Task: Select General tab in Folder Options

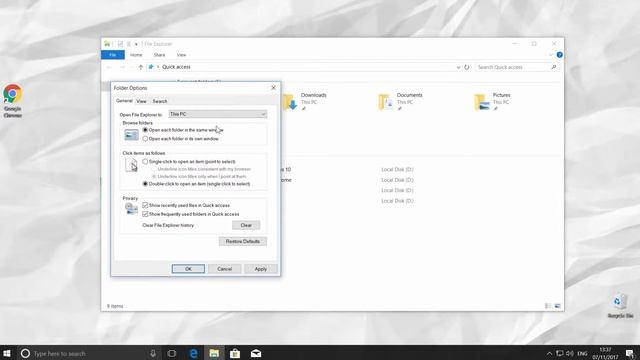Action: coord(124,101)
